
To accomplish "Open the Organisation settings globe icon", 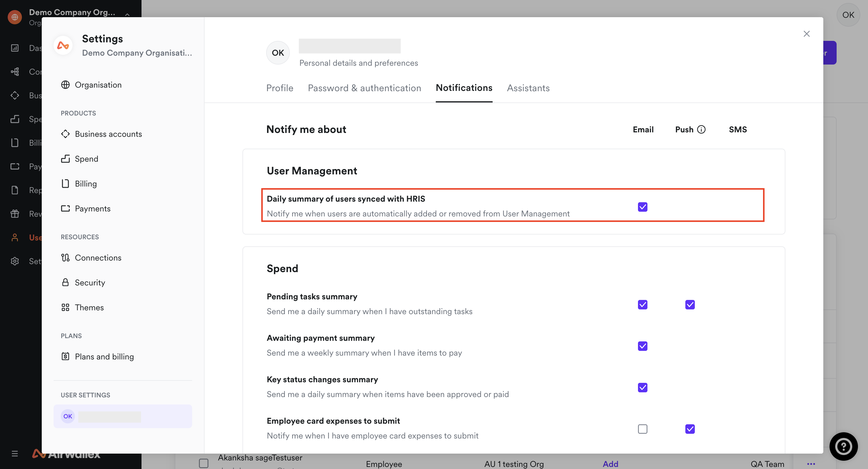I will pos(65,85).
